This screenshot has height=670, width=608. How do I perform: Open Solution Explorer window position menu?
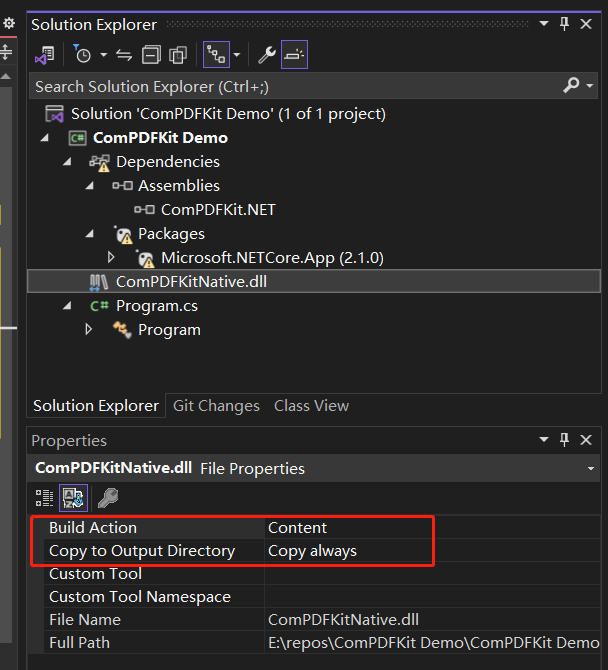(543, 24)
